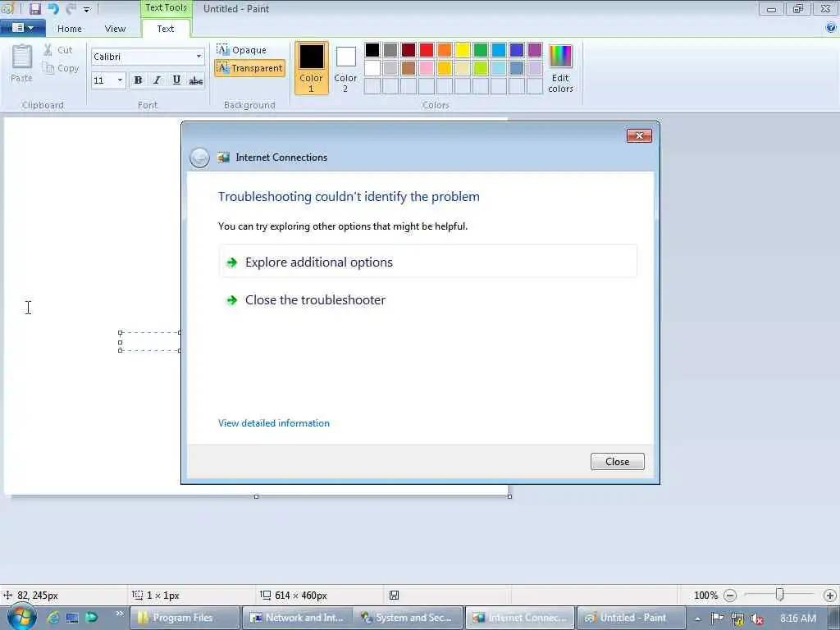Click the Cut scissors button
840x630 pixels.
coord(58,50)
